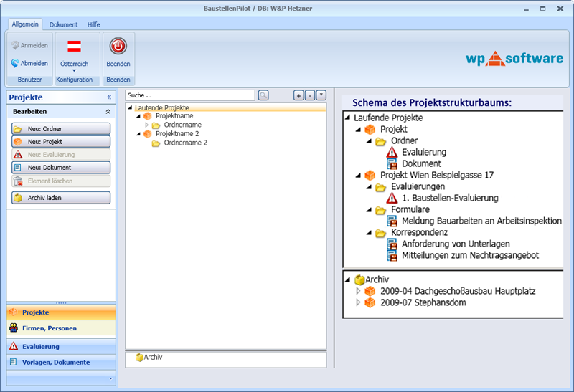
Task: Collapse the Projekte side panel with the chevron
Action: [109, 97]
